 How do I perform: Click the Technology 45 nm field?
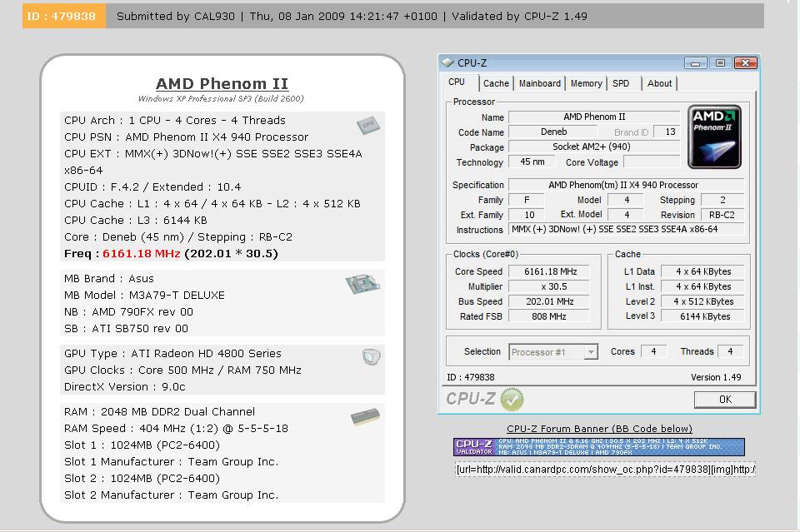pyautogui.click(x=532, y=162)
